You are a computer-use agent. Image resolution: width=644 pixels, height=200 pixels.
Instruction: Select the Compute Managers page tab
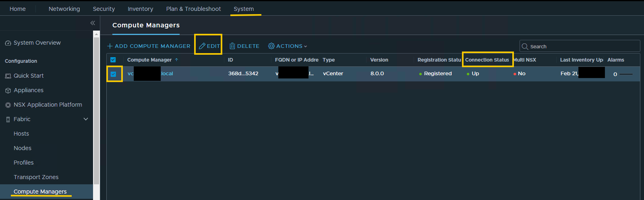click(146, 25)
